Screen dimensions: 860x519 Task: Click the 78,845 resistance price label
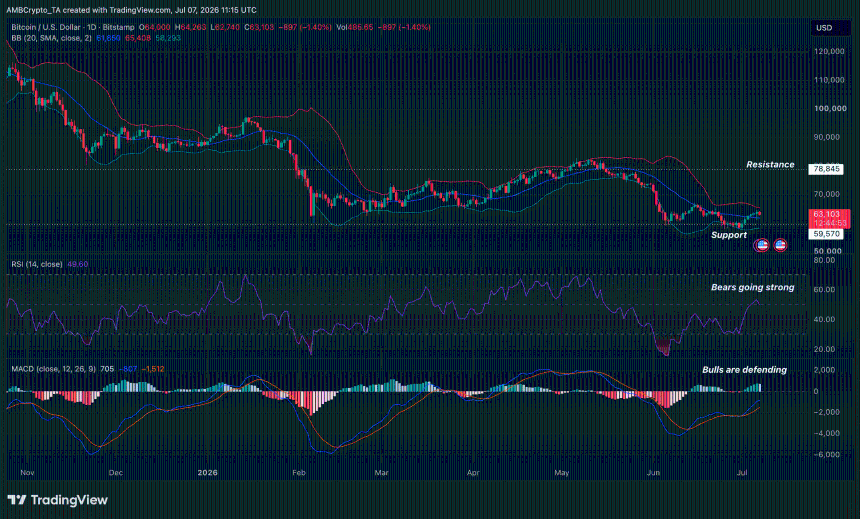click(826, 169)
